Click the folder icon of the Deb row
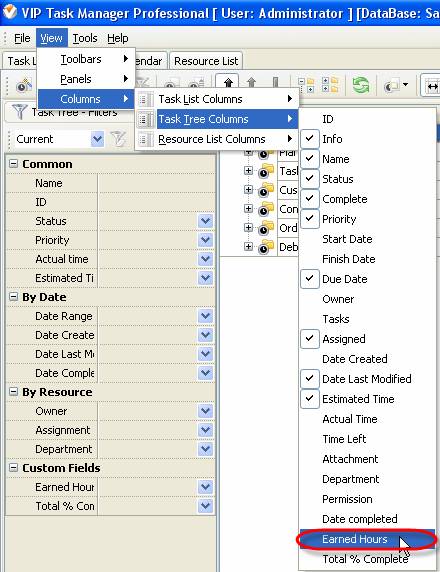The image size is (440, 572). pyautogui.click(x=266, y=247)
